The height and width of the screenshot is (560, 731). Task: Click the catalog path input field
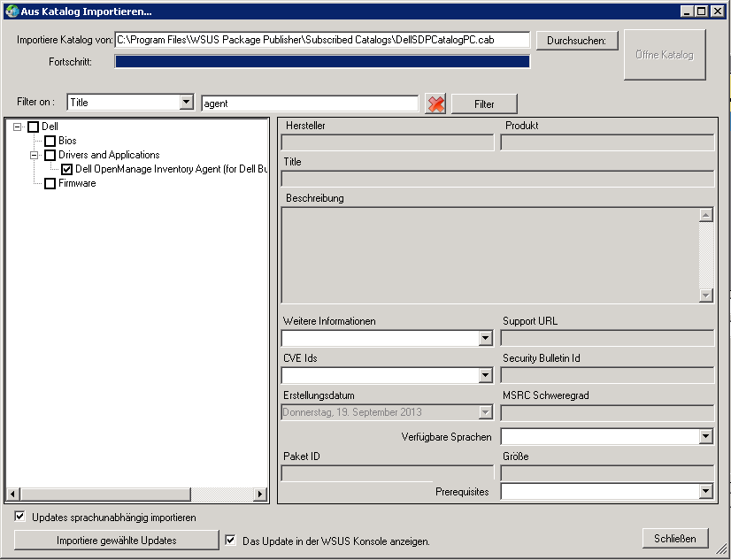(322, 40)
